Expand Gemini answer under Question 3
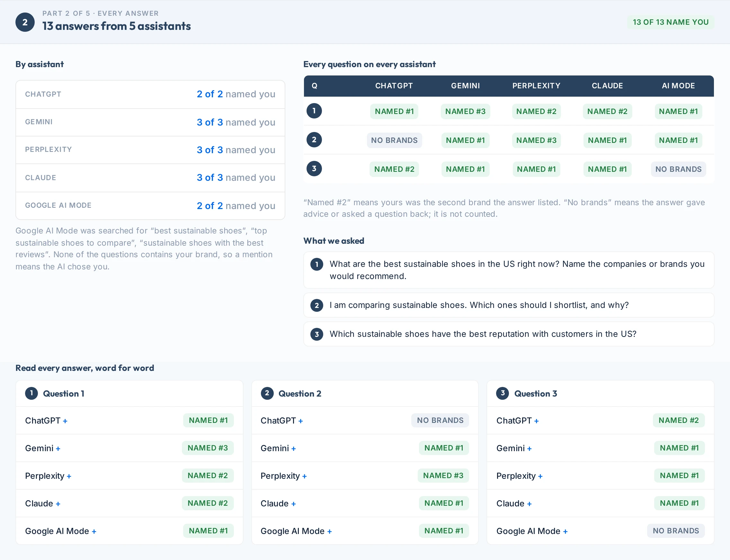730x560 pixels. 601,448
